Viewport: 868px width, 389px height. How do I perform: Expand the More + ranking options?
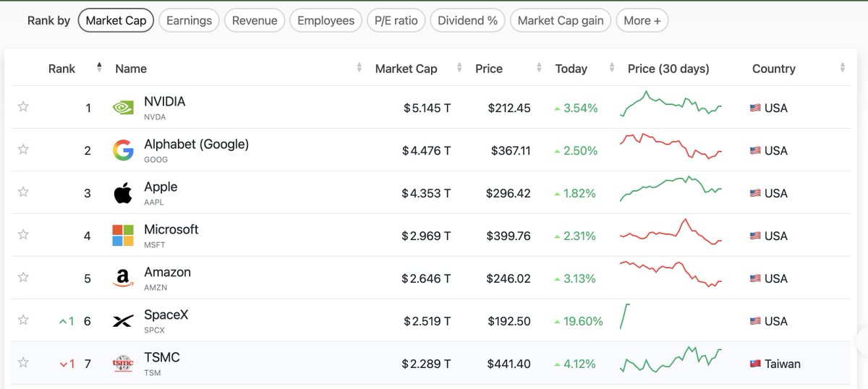point(642,20)
